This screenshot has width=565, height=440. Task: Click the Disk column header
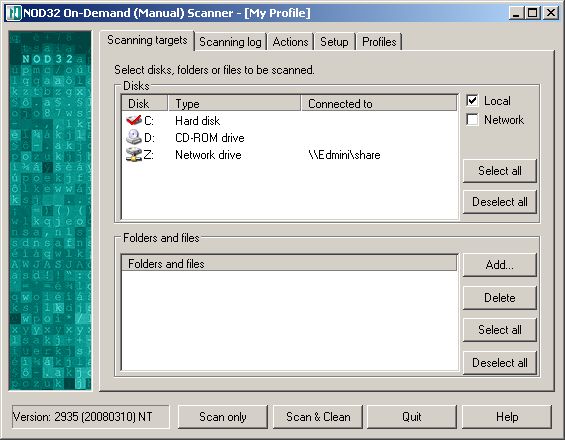coord(145,103)
